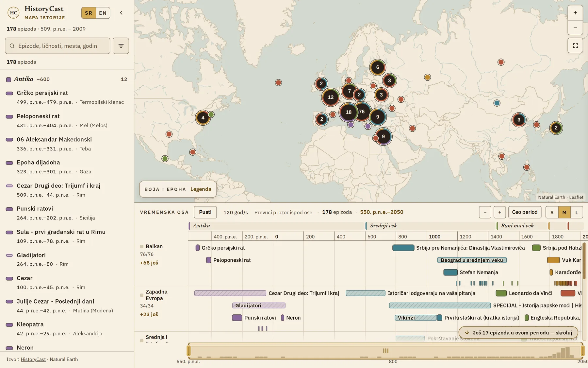Open the HistoryCast source link
Screen dimensions: 588x368
click(x=33, y=359)
